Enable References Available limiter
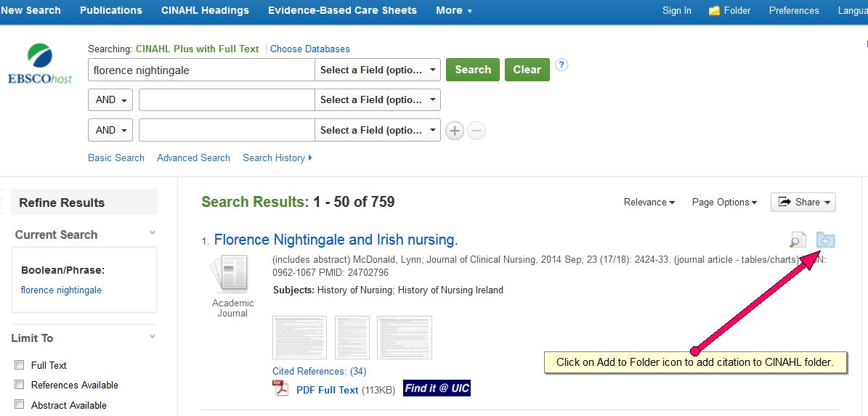Image resolution: width=868 pixels, height=416 pixels. (x=20, y=385)
